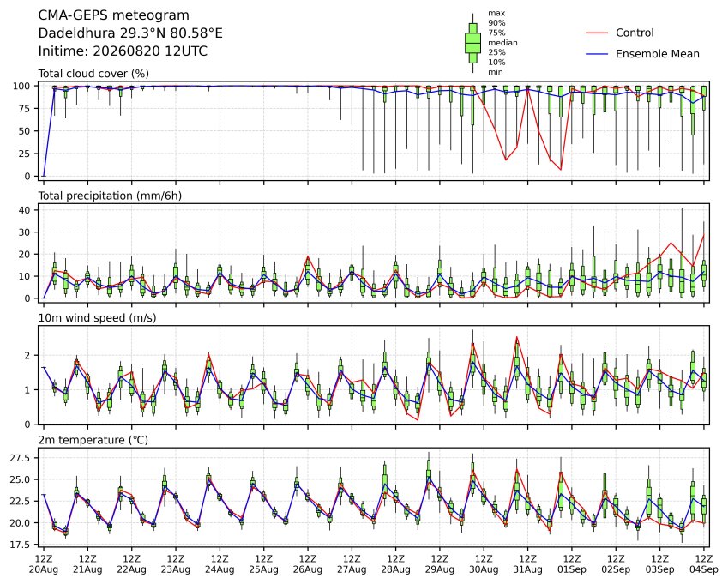This screenshot has height=584, width=728.
Task: Click the 2m temperature panel title
Action: pos(93,440)
